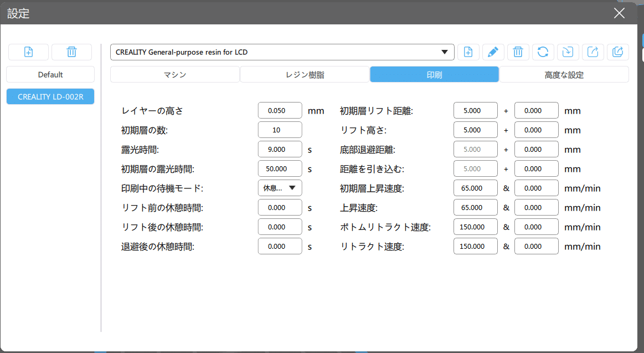The width and height of the screenshot is (644, 353).
Task: Select the Default printer profile
Action: click(50, 74)
